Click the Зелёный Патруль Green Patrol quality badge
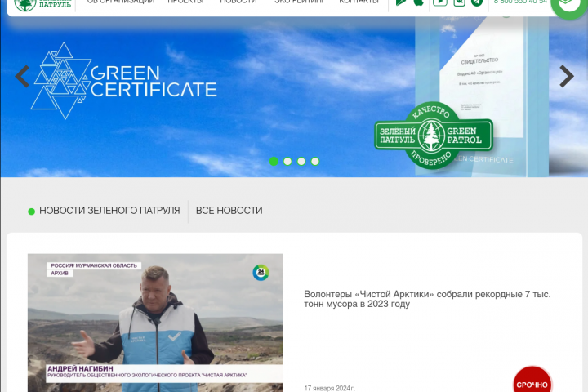588x392 pixels. point(434,136)
